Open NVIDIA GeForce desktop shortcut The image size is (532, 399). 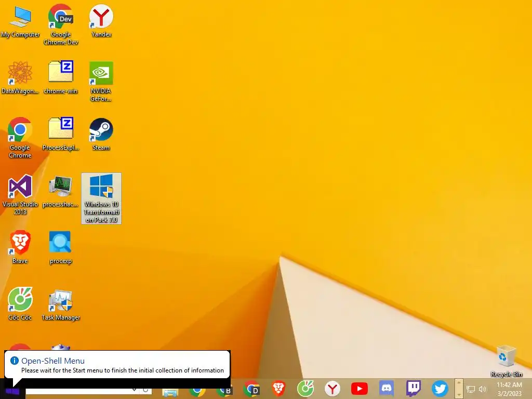101,82
